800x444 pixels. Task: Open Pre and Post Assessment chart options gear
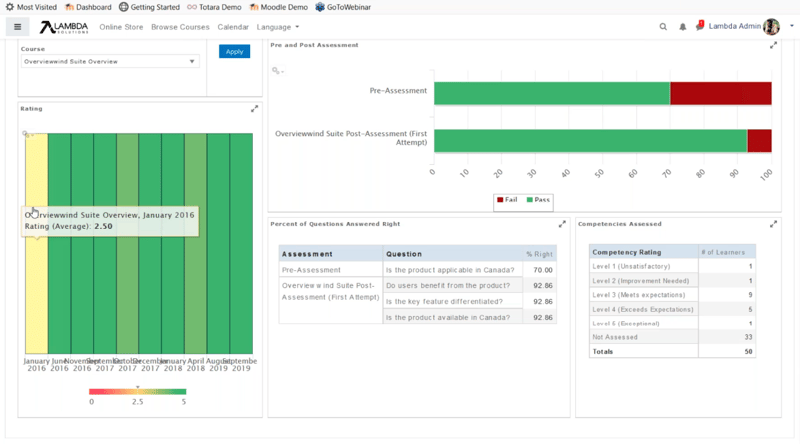[277, 71]
